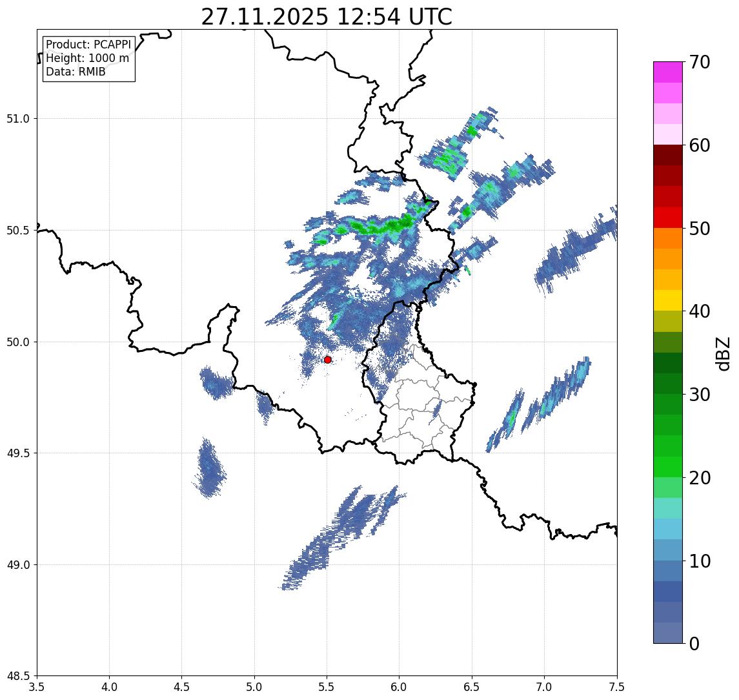Click the colorbar label "dBZ"

(x=723, y=354)
